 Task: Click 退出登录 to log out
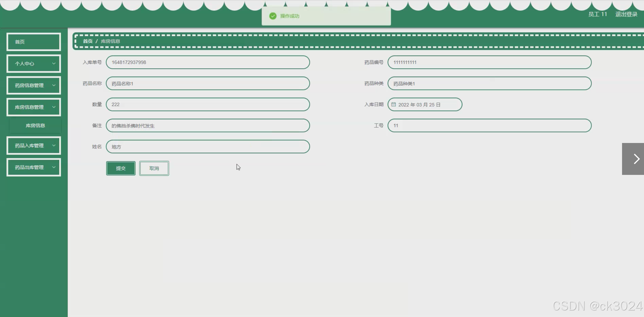(626, 14)
